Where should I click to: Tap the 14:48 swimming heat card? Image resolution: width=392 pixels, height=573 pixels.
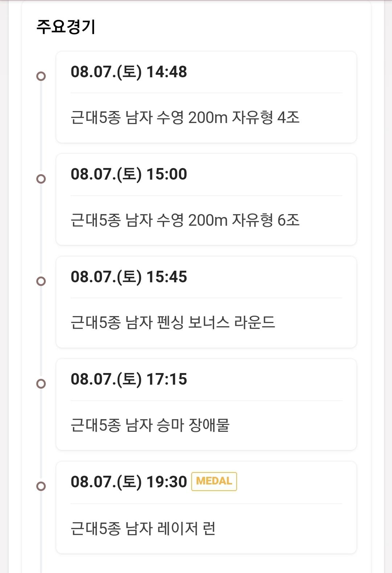206,97
